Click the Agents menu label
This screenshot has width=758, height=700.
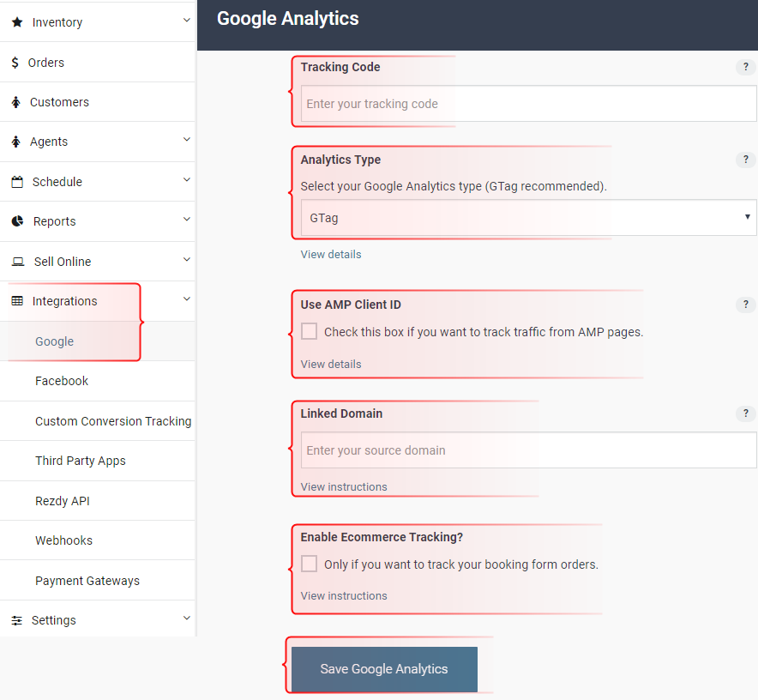pyautogui.click(x=49, y=142)
